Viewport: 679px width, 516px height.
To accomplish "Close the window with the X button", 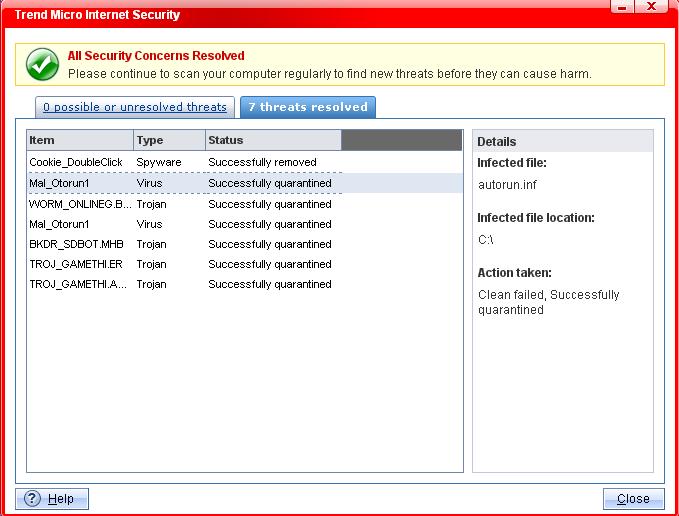I will (651, 6).
